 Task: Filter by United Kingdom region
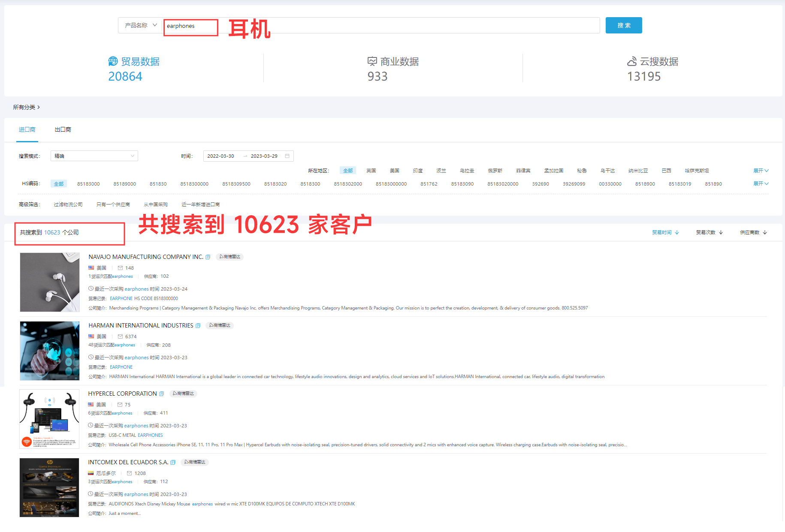tap(371, 171)
